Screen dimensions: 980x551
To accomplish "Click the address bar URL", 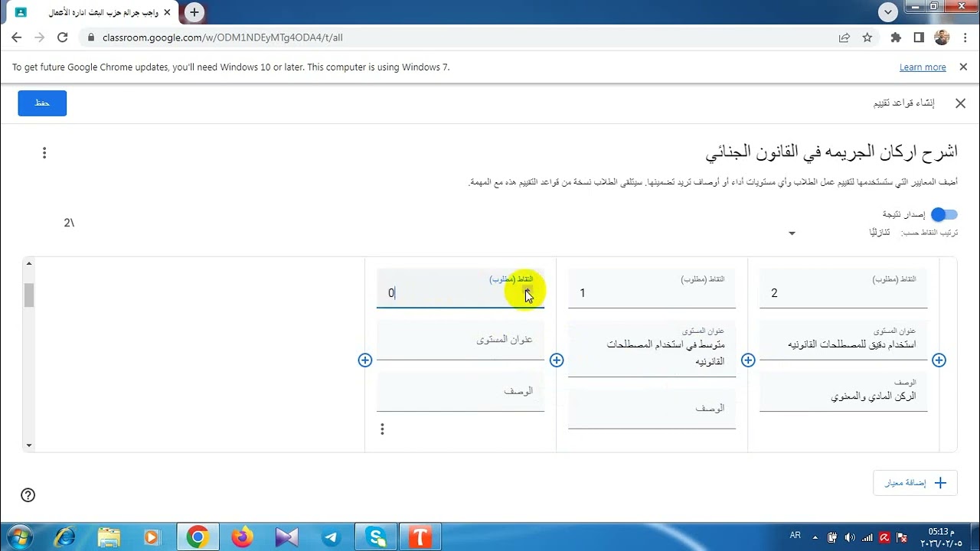I will pos(223,37).
